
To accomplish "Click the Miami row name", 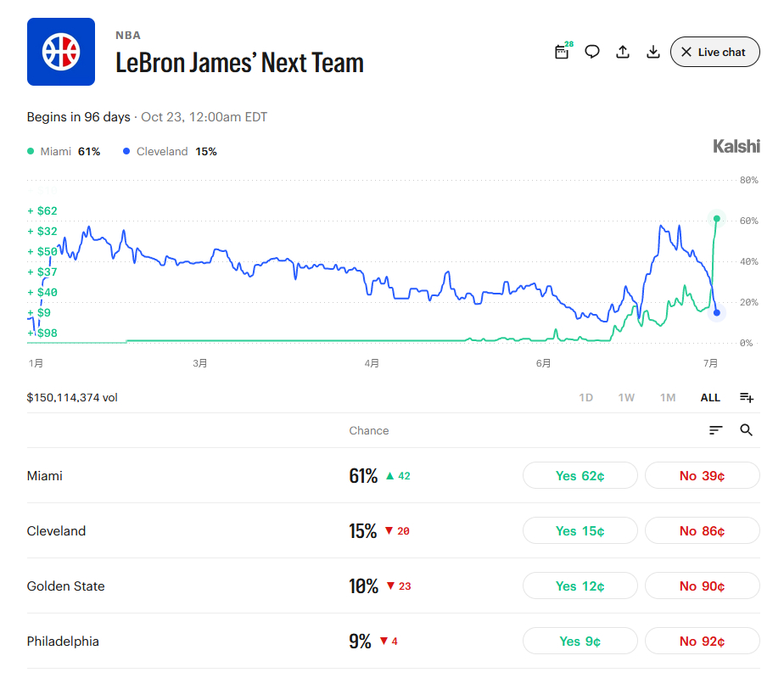I will click(44, 475).
